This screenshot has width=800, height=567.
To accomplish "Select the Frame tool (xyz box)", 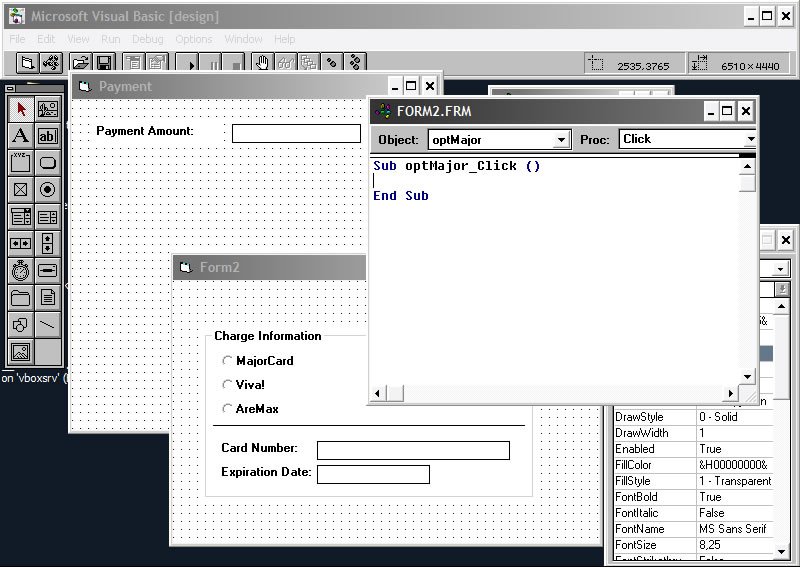I will [21, 163].
